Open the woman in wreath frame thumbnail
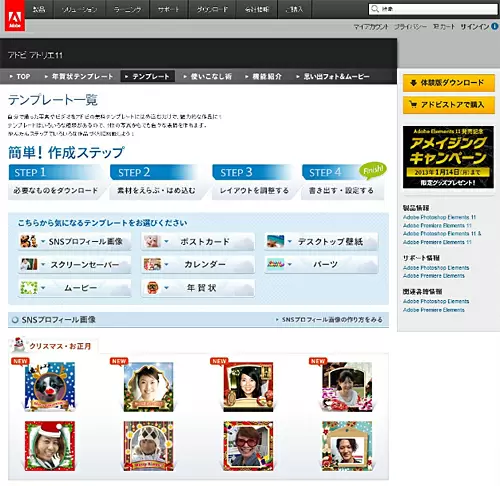This screenshot has width=500, height=486. coord(149,387)
